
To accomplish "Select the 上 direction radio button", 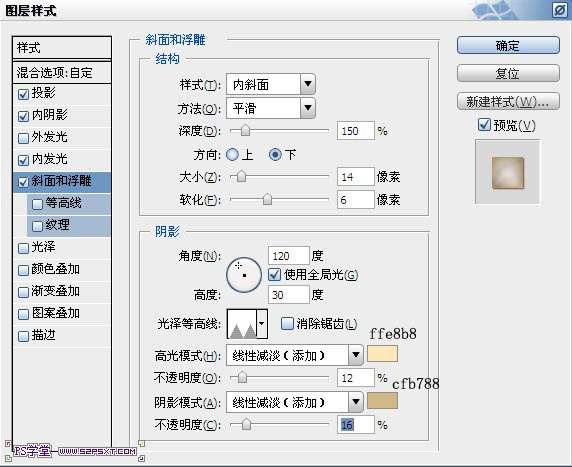I will click(x=232, y=155).
